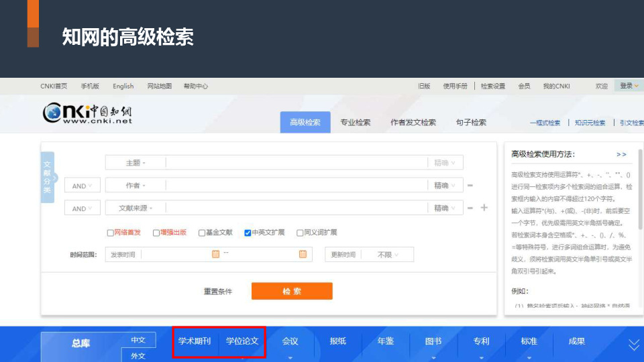This screenshot has height=362, width=644.
Task: Select the 报纸 database tab
Action: [x=337, y=341]
